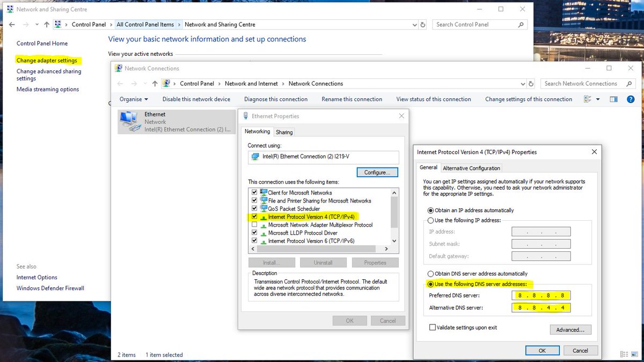The width and height of the screenshot is (644, 362).
Task: Toggle File and Printer Sharing checkbox
Action: coord(254,200)
